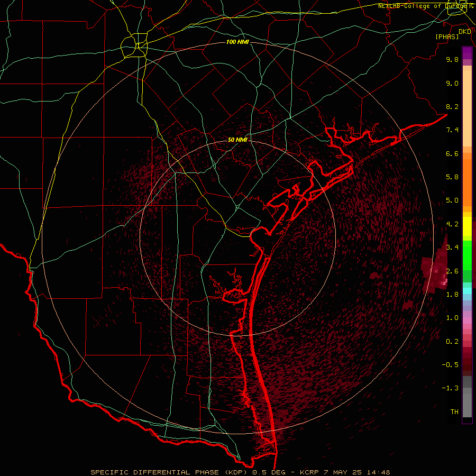Viewport: 476px width, 476px height.
Task: Click the 9.0 legend value
Action: pyautogui.click(x=452, y=83)
